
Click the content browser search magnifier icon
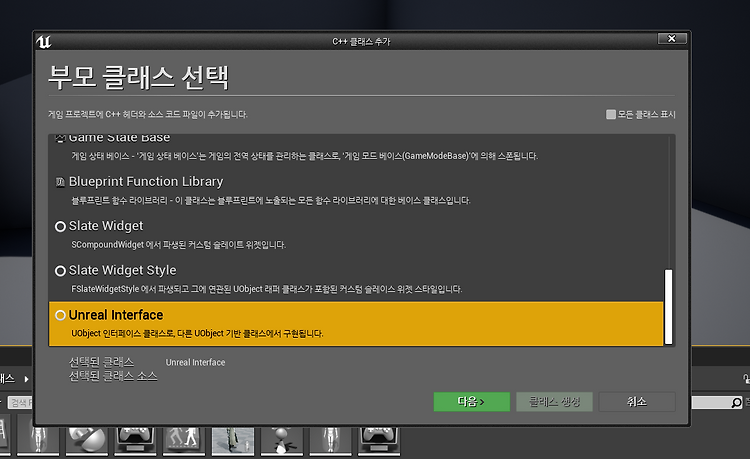[737, 403]
